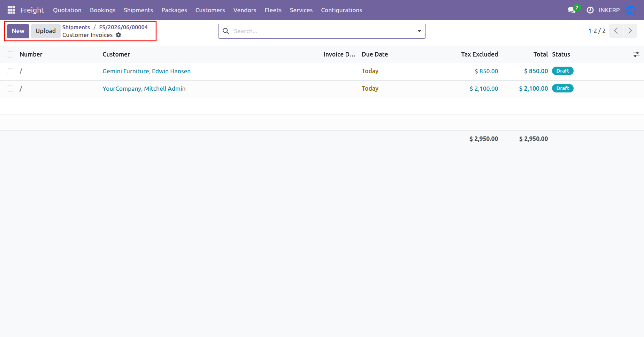The width and height of the screenshot is (644, 337).
Task: Open the activities clock icon
Action: click(x=590, y=10)
